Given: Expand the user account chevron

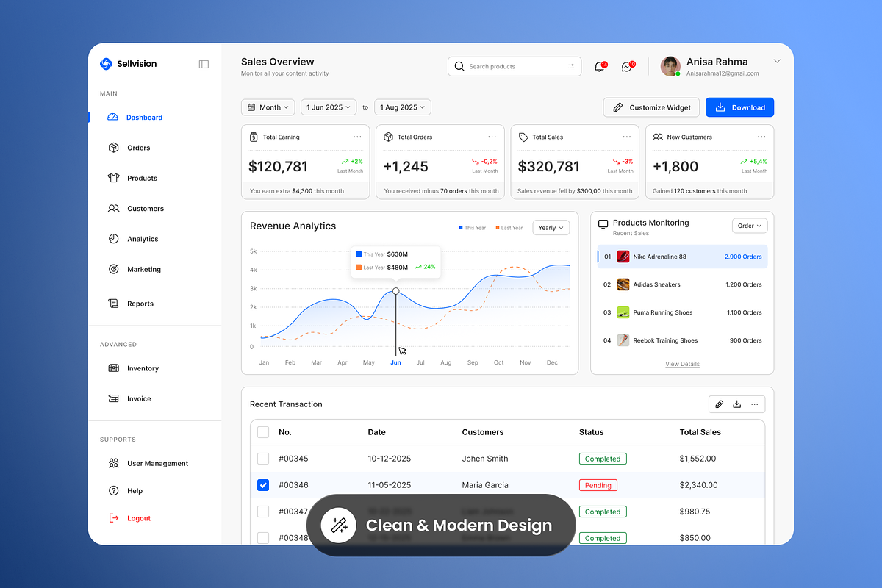Looking at the screenshot, I should (x=777, y=62).
